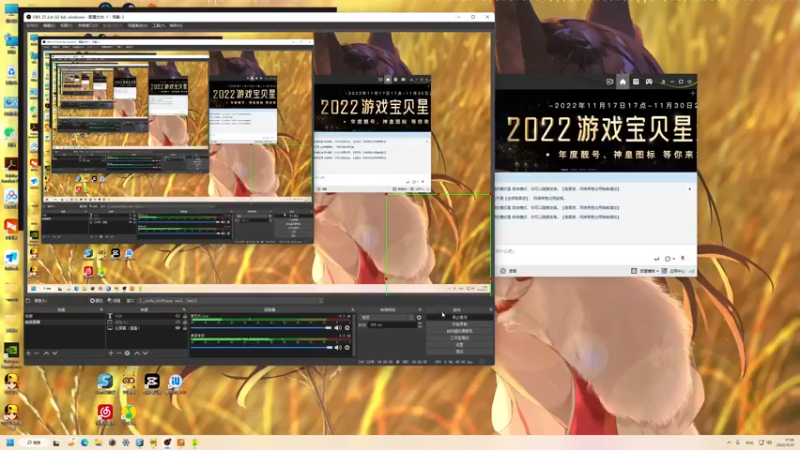Click the start recording button in Controls
The image size is (800, 450).
coord(460,324)
